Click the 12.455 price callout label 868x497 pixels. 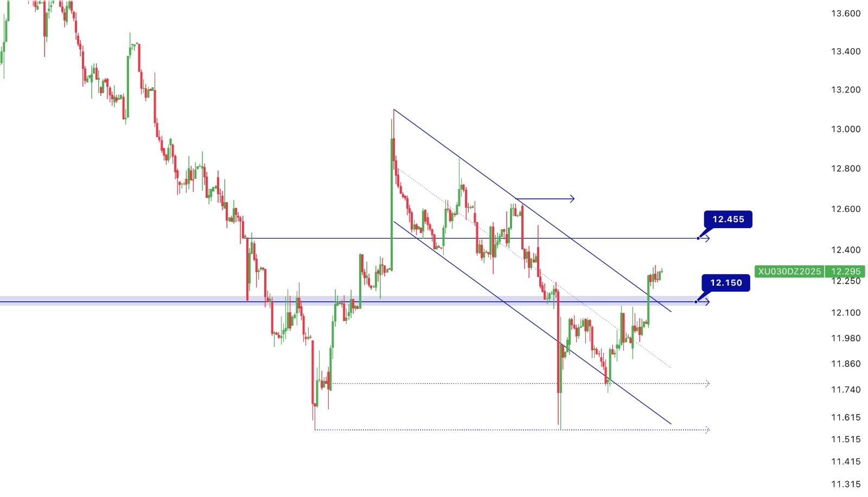click(x=728, y=220)
